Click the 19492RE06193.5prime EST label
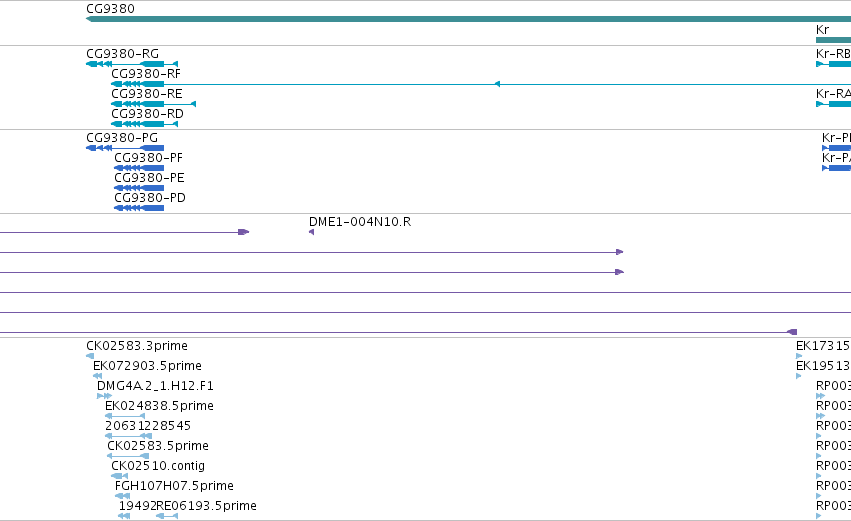851x521 pixels. [188, 506]
